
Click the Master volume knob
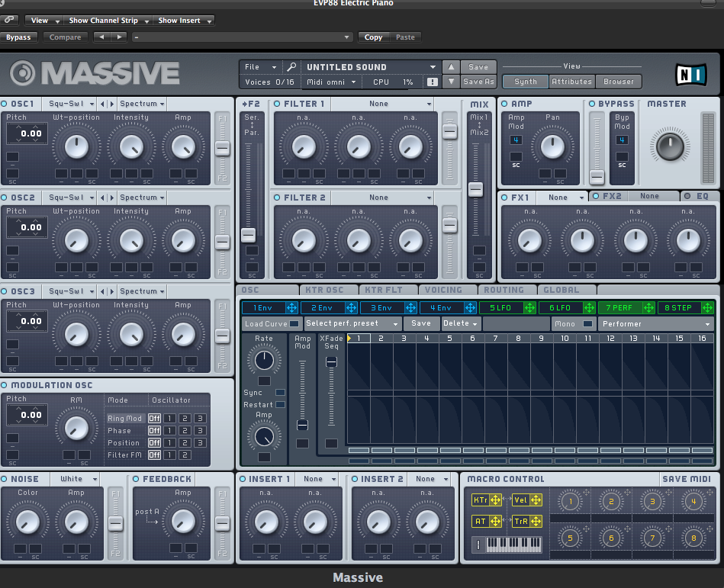[670, 146]
